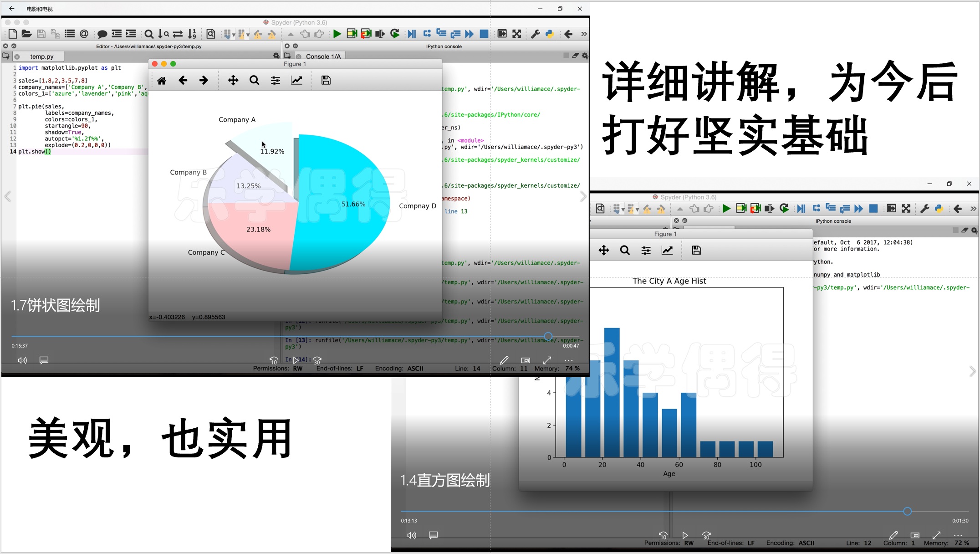Click blue Stop debugging square in pie chart video toolbar

click(484, 34)
